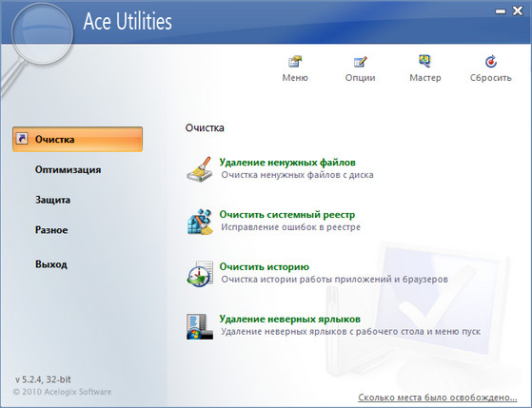Screen dimensions: 532x408
Task: Open Очистить историю tool
Action: tap(265, 267)
